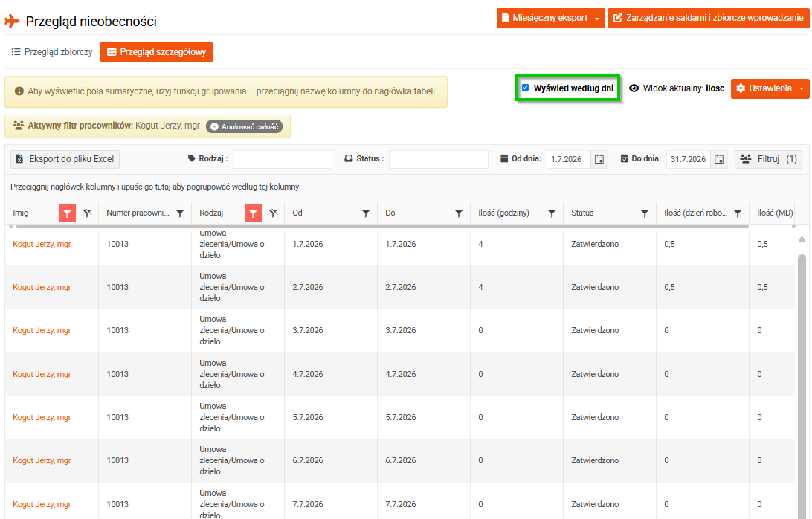The image size is (812, 519).
Task: Click the scroll-right arrow of the horizontal scrollbar
Action: point(793,226)
